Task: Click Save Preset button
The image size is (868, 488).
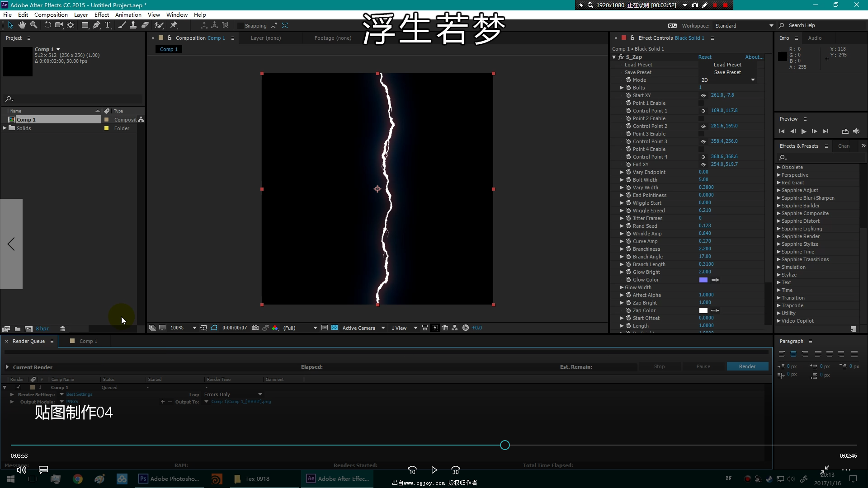Action: [727, 72]
